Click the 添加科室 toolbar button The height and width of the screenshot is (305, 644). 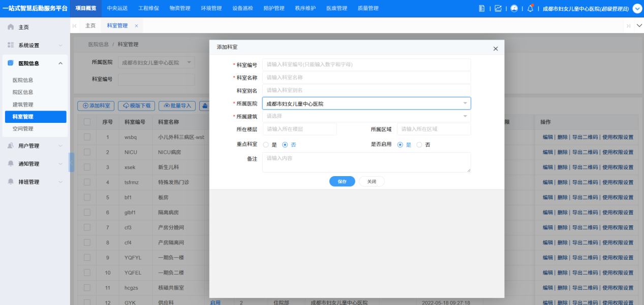click(96, 106)
